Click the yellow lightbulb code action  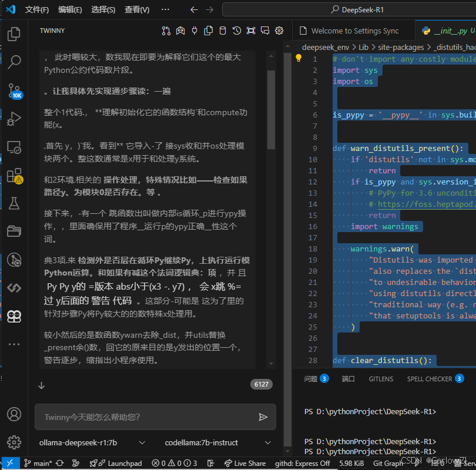point(298,58)
